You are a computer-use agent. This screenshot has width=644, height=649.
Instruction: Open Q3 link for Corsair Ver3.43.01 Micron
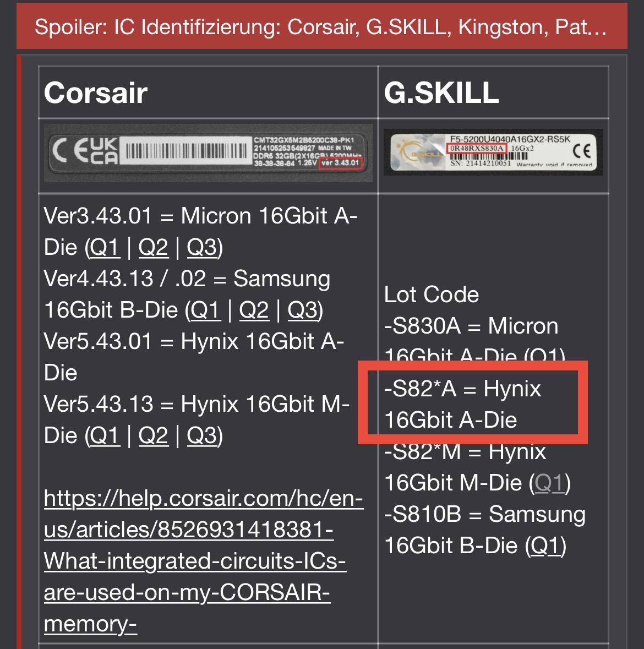tap(202, 248)
